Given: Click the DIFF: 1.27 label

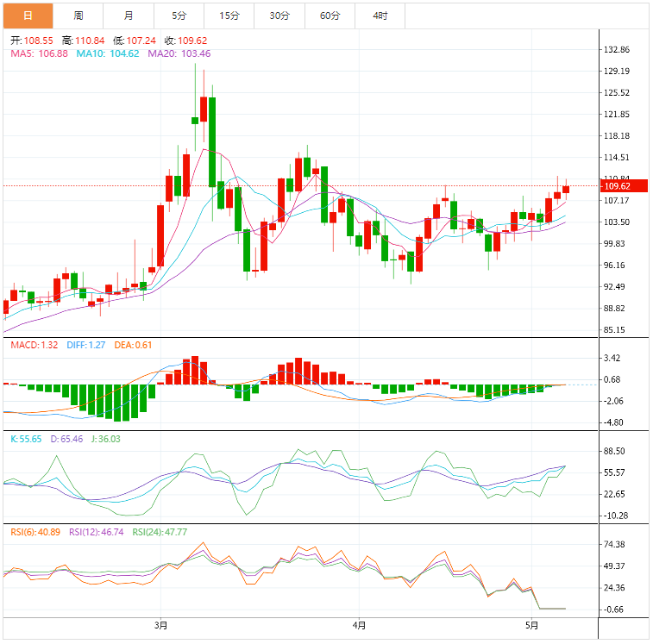Looking at the screenshot, I should (x=85, y=345).
